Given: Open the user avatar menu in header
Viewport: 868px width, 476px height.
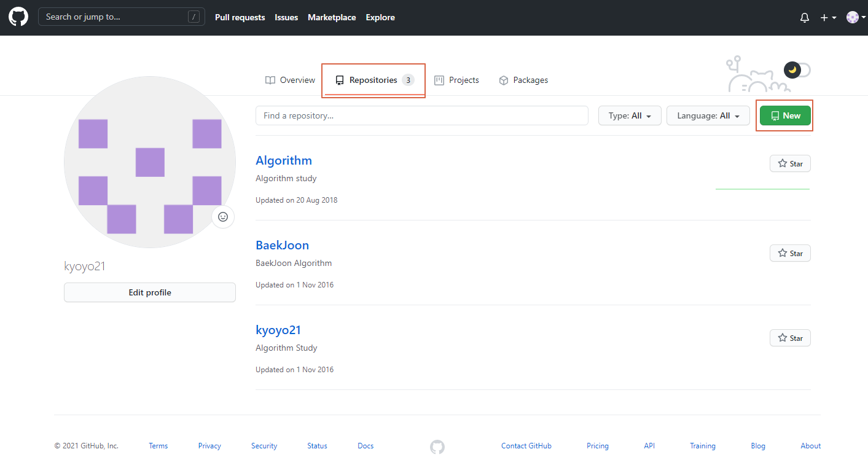Looking at the screenshot, I should click(856, 18).
